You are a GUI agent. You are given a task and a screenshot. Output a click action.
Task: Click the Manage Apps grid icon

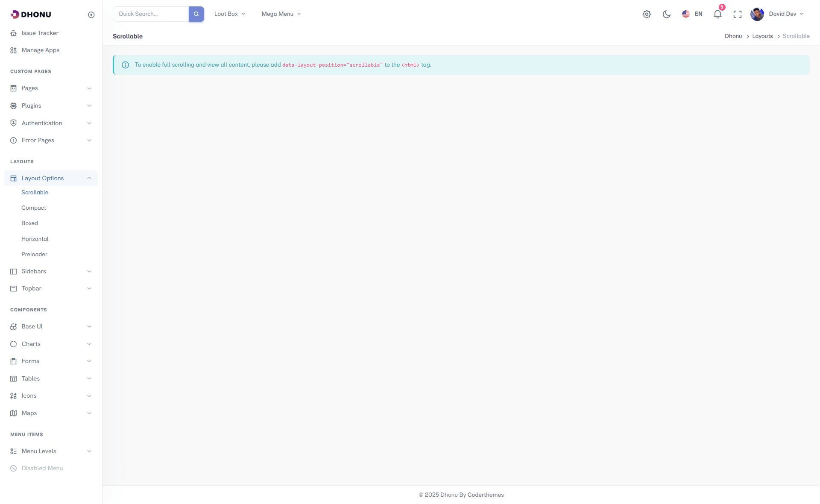tap(14, 50)
